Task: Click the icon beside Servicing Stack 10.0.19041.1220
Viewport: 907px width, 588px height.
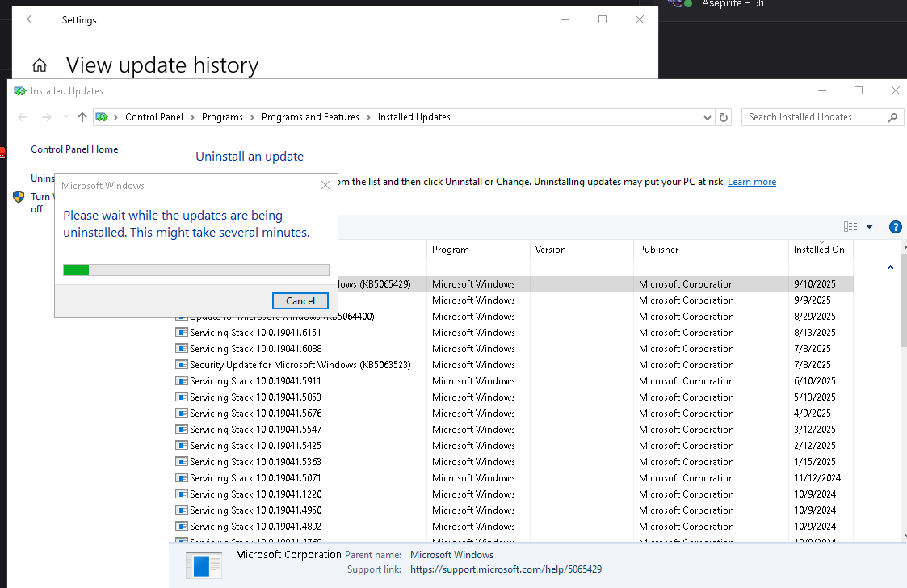Action: [182, 494]
